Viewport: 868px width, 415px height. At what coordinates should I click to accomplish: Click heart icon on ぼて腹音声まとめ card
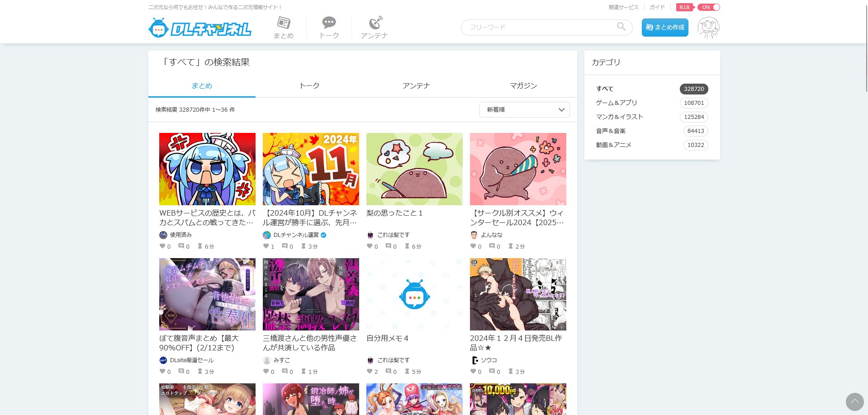162,372
